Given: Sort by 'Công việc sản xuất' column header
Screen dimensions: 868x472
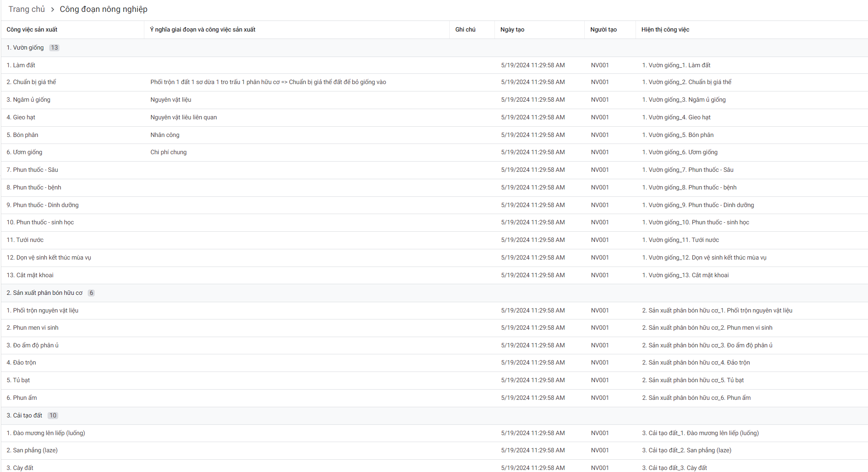Looking at the screenshot, I should click(x=32, y=30).
